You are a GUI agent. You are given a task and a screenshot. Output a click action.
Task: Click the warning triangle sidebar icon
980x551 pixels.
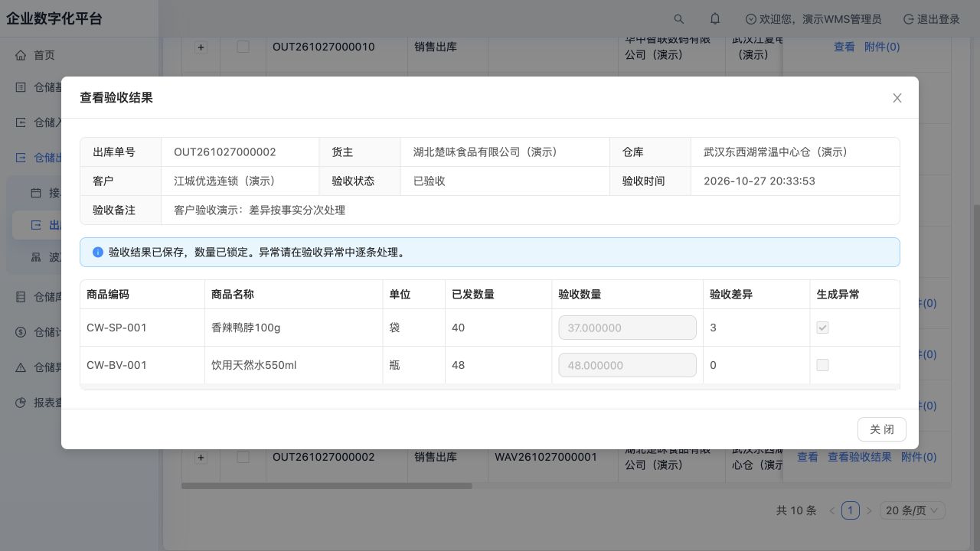tap(21, 367)
